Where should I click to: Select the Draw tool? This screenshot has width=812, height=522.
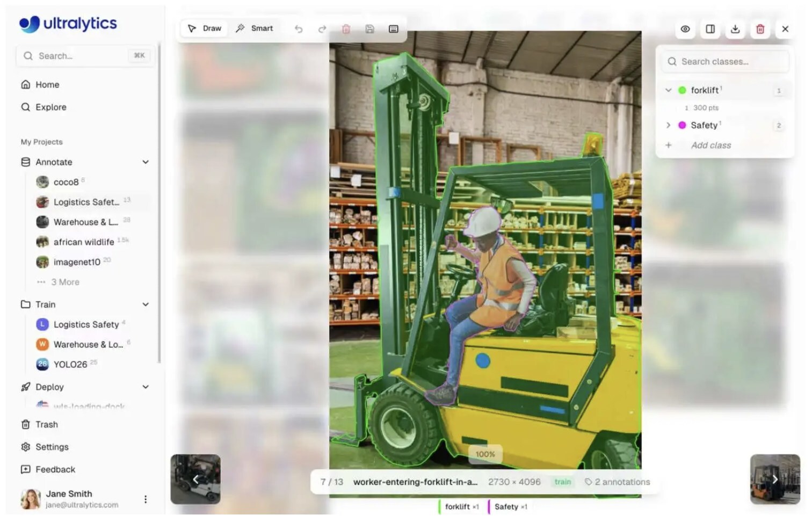[x=204, y=28]
